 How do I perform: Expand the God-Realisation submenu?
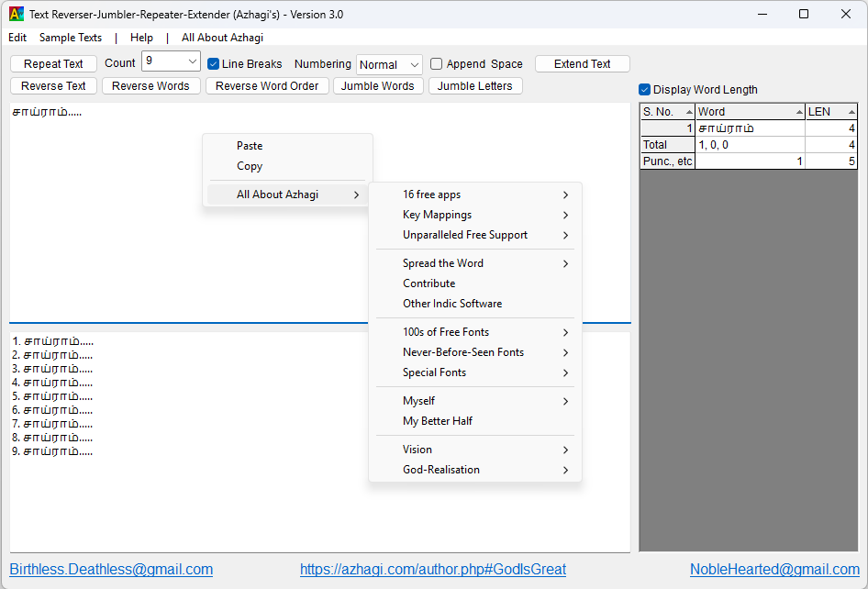tap(475, 470)
